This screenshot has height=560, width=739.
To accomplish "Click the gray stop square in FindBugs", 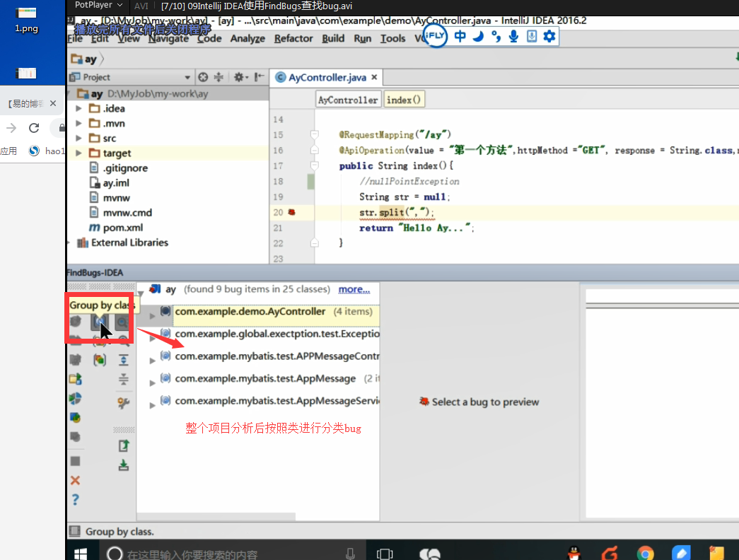I will (x=76, y=461).
